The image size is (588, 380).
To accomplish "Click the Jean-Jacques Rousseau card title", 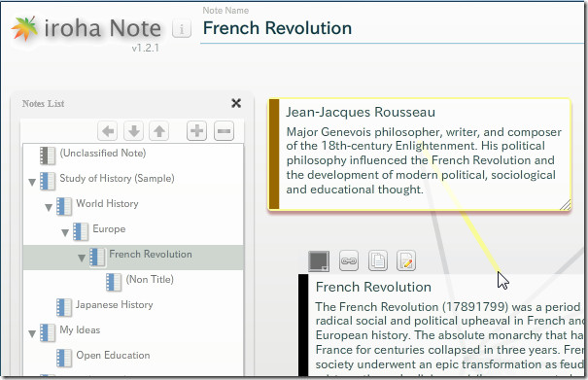I will click(361, 112).
